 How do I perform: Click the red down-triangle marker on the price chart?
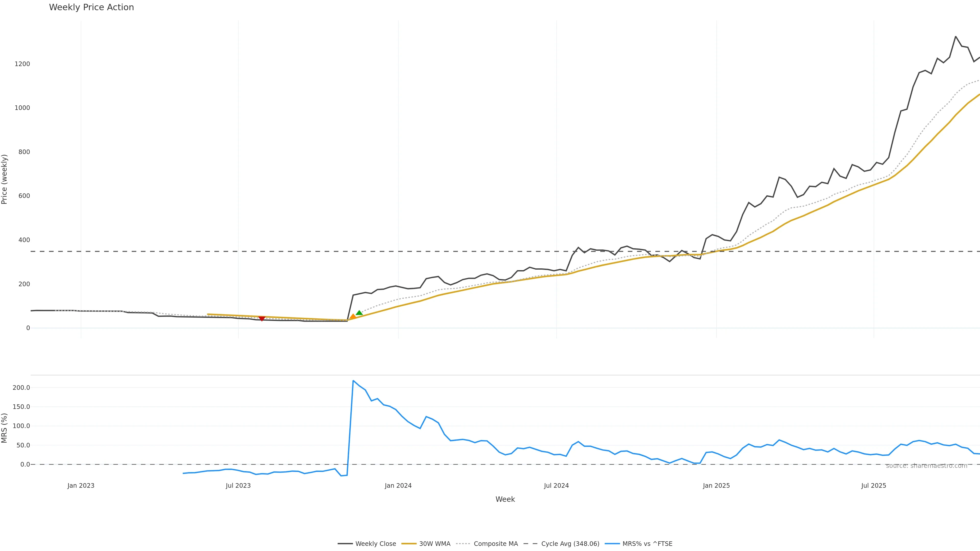262,319
